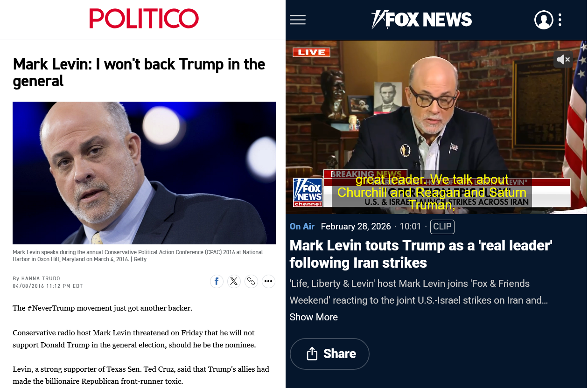The width and height of the screenshot is (588, 388).
Task: Open the On Air link
Action: [x=302, y=227]
